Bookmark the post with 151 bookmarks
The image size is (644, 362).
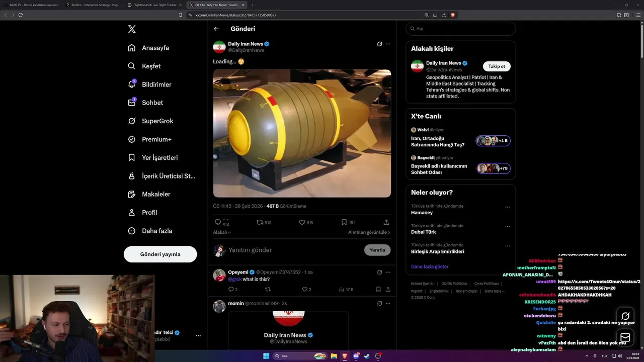[348, 222]
